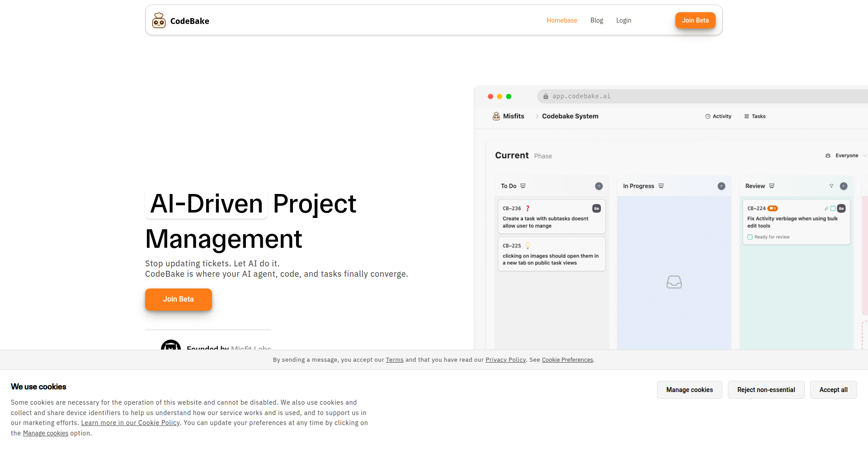Click the inline Manage cookies text link
Image resolution: width=868 pixels, height=449 pixels.
point(46,433)
